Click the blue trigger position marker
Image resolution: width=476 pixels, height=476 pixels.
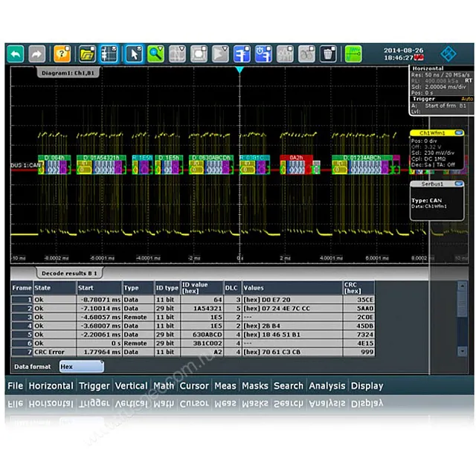click(239, 70)
